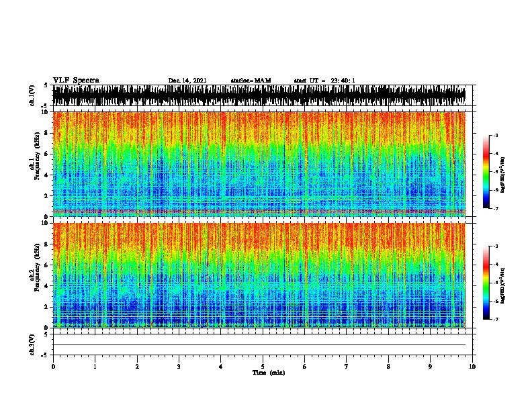Click the "Time (min)" axis title
The height and width of the screenshot is (411, 532).
tap(269, 373)
